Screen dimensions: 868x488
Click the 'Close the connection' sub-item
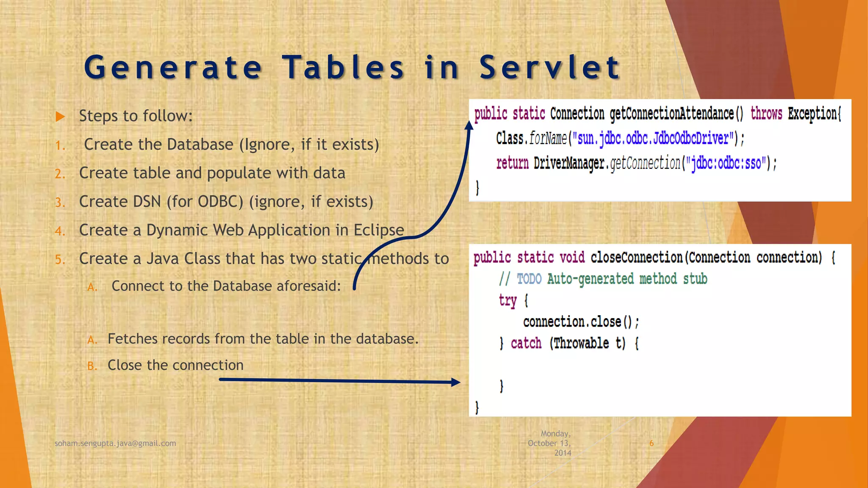coord(175,365)
